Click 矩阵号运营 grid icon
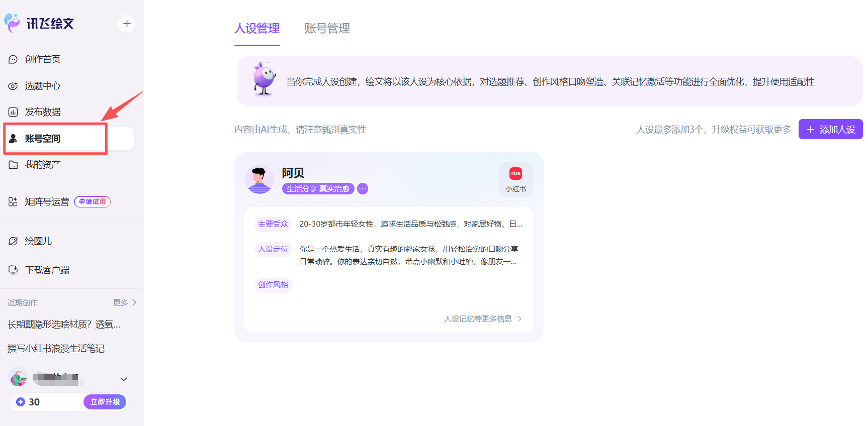 pyautogui.click(x=13, y=202)
